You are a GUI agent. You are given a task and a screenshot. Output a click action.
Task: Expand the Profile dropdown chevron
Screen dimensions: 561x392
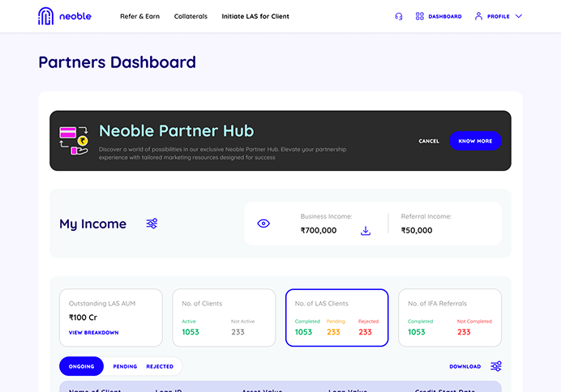[x=518, y=16]
